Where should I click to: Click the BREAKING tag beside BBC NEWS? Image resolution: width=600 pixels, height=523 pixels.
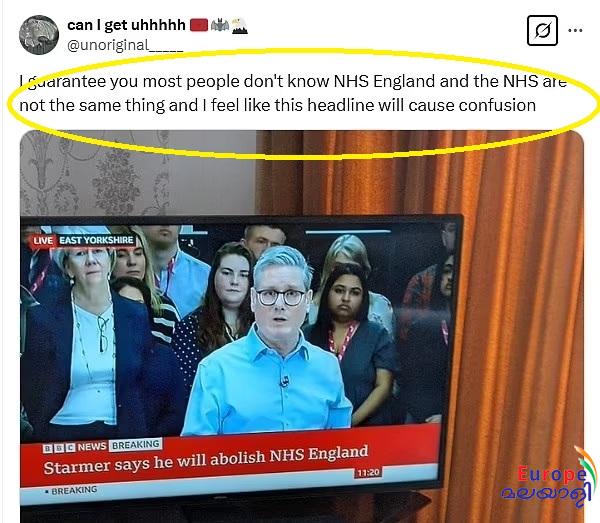(x=135, y=445)
